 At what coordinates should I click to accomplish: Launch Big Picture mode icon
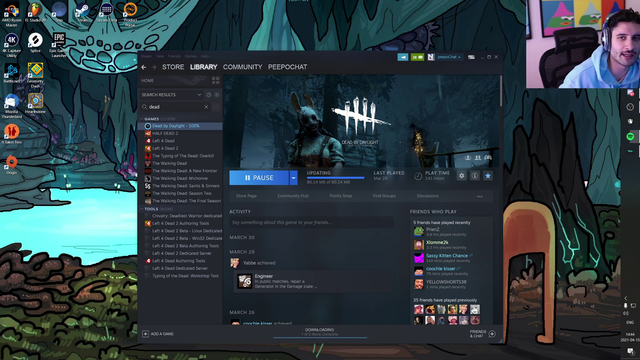pos(471,57)
